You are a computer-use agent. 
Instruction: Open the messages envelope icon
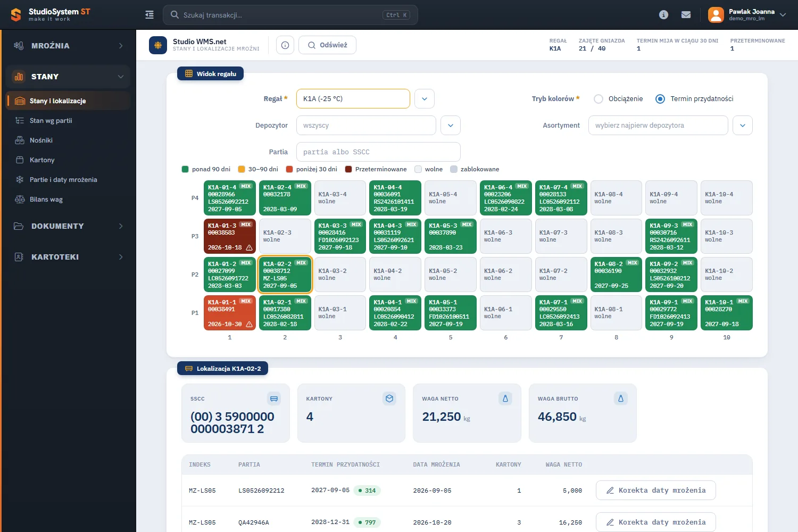(x=686, y=15)
